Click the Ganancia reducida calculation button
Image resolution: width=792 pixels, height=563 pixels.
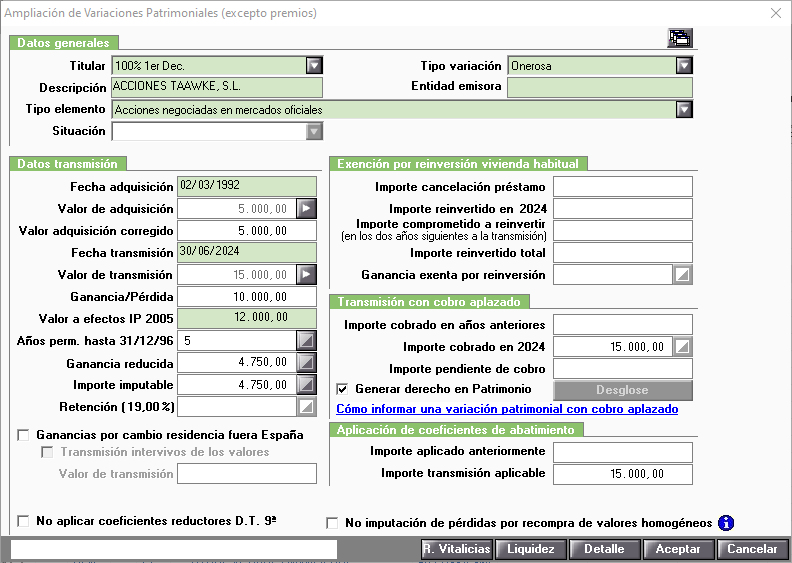coord(307,363)
